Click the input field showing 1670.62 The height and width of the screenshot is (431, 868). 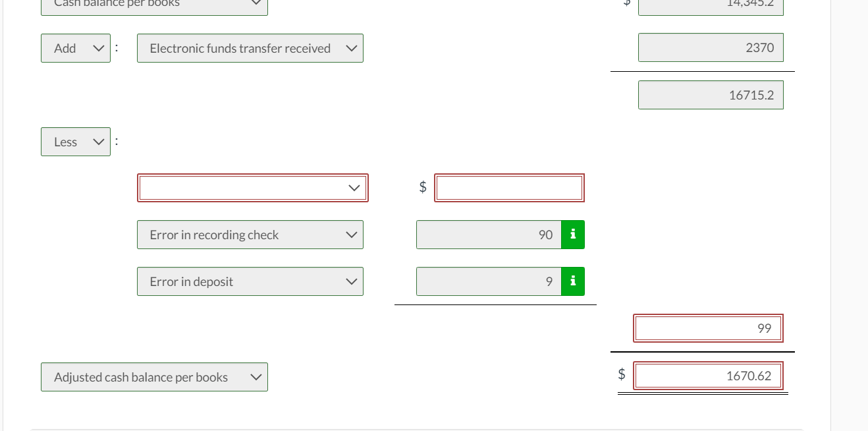point(707,376)
